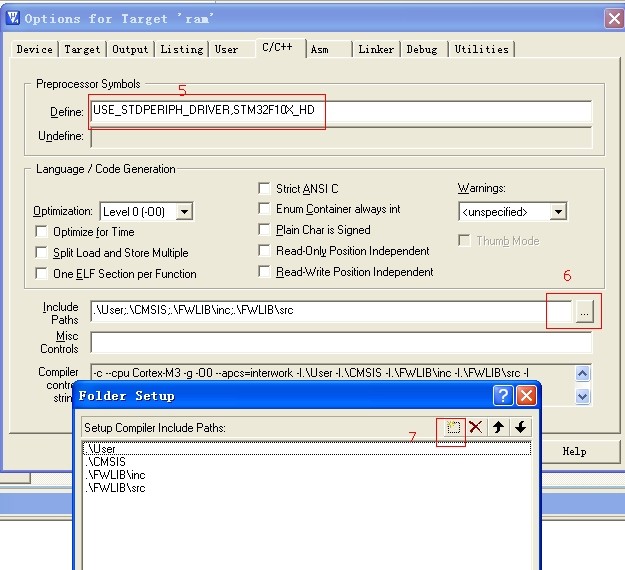
Task: Open Include Paths browse (...) button
Action: coord(585,313)
